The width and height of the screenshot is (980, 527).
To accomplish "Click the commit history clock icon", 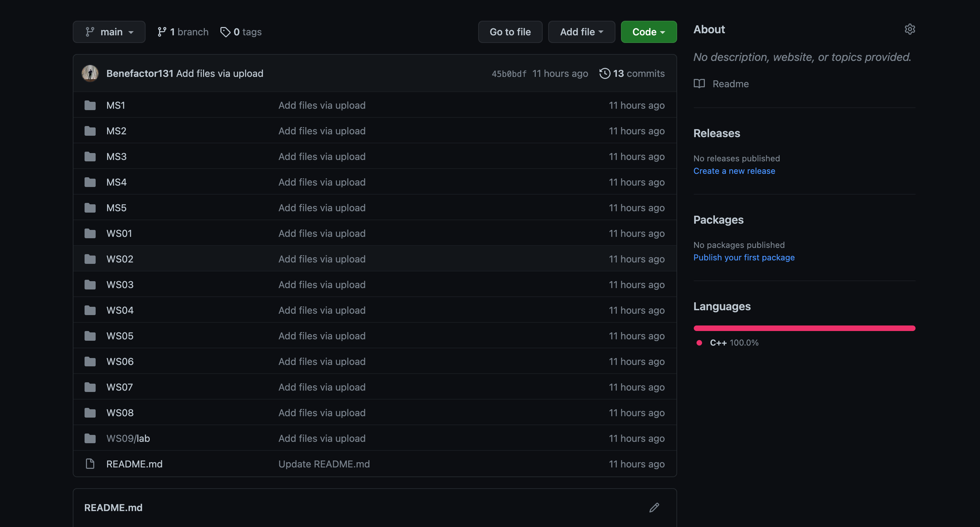I will point(604,73).
